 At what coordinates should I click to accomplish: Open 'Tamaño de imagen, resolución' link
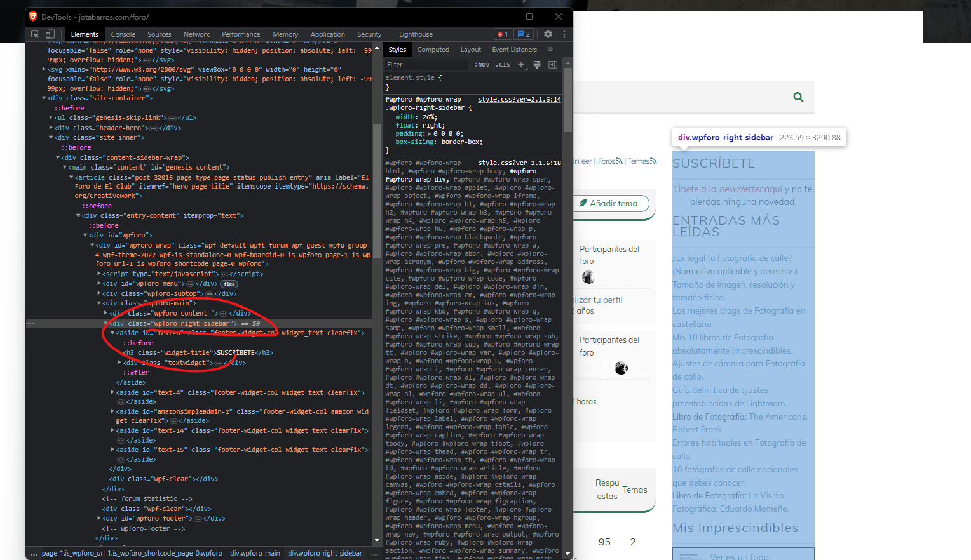[734, 291]
